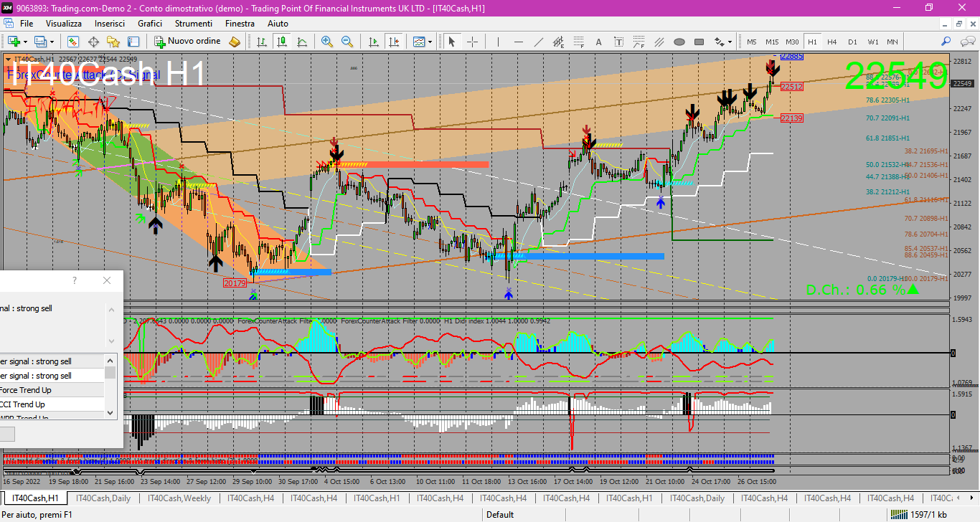Open the chat bubbles icon
980x522 pixels.
point(966,42)
